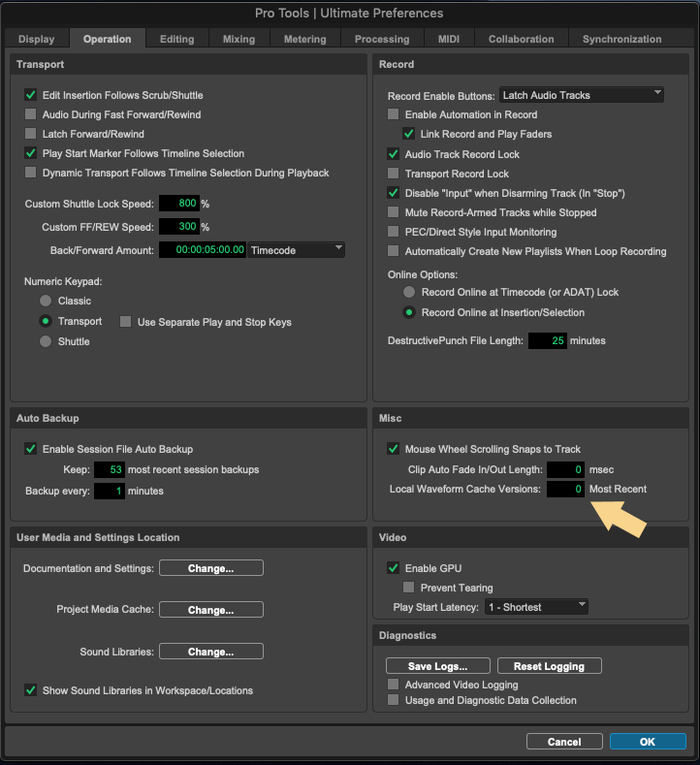This screenshot has width=700, height=765.
Task: Enable Transport Record Lock
Action: tap(394, 174)
